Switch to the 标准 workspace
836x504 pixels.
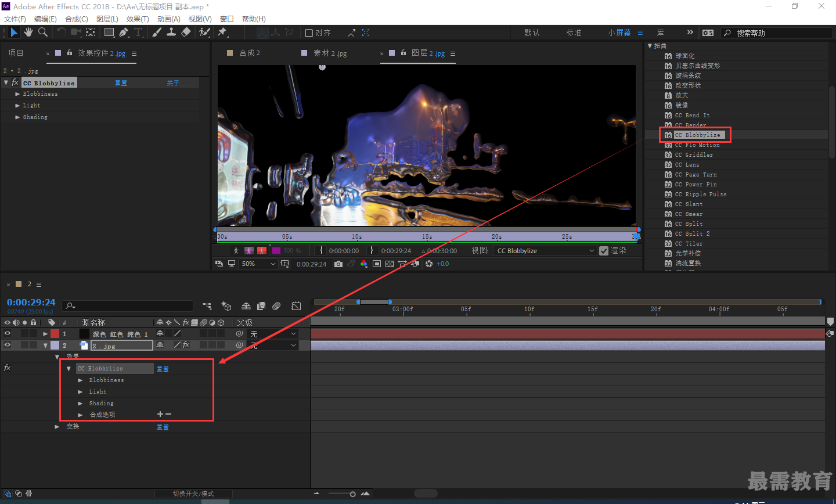click(x=574, y=33)
